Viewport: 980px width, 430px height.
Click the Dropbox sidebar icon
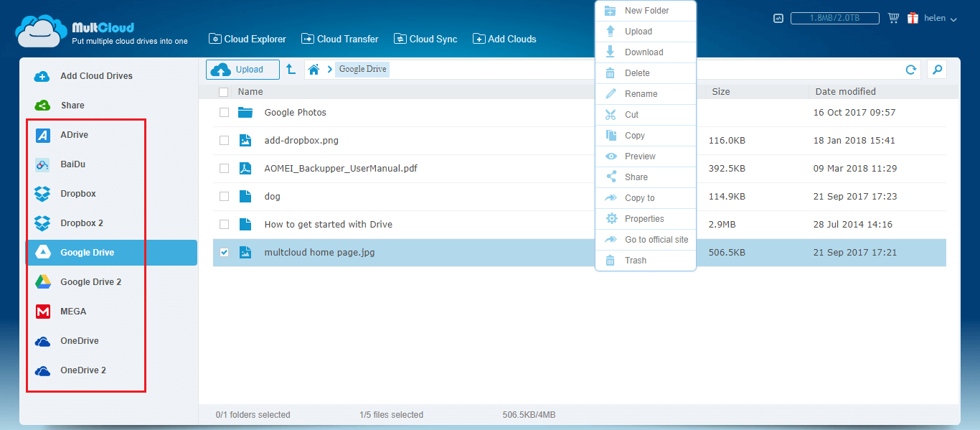[42, 194]
